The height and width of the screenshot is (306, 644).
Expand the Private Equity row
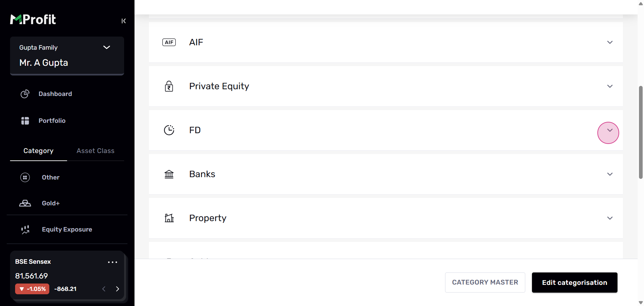pyautogui.click(x=610, y=86)
